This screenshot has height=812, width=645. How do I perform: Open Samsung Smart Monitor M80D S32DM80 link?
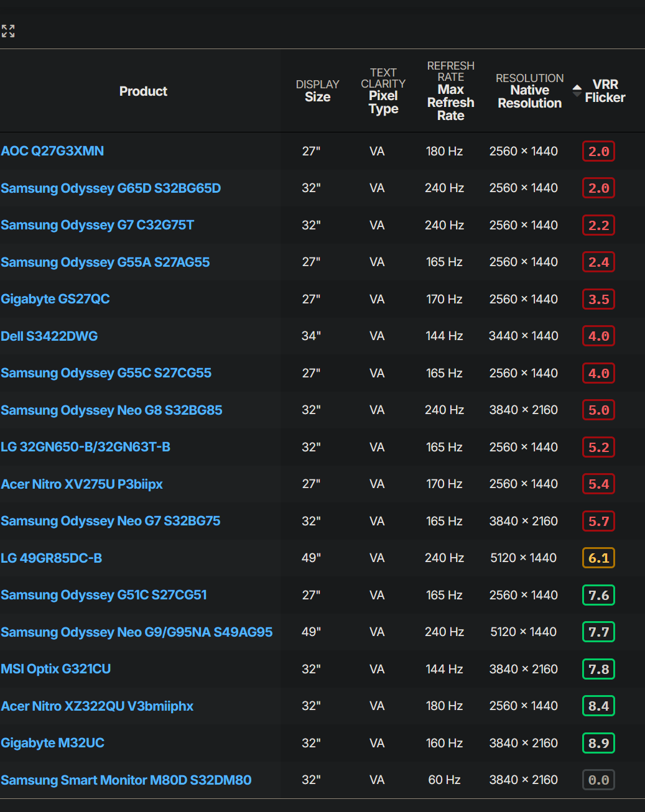[x=126, y=780]
